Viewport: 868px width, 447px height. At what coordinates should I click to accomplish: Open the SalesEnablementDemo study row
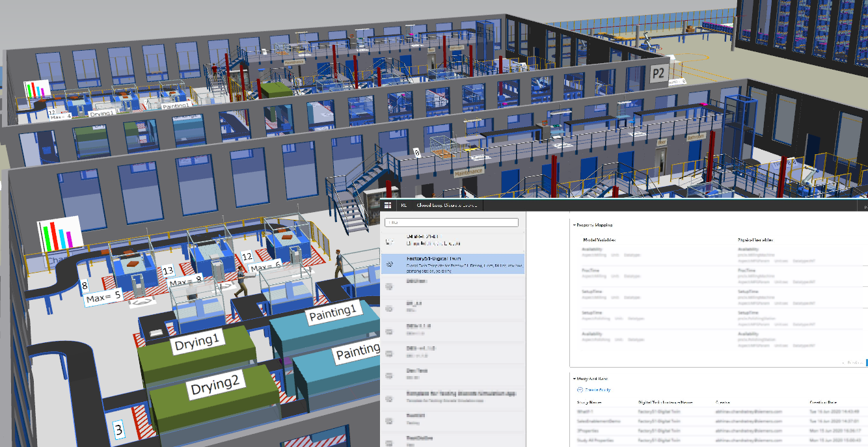tap(600, 421)
